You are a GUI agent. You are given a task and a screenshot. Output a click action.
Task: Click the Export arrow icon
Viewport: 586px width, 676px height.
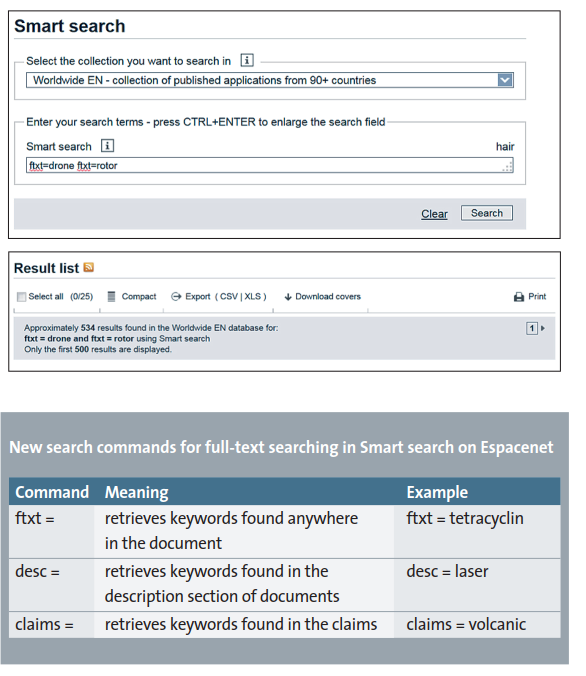point(176,297)
